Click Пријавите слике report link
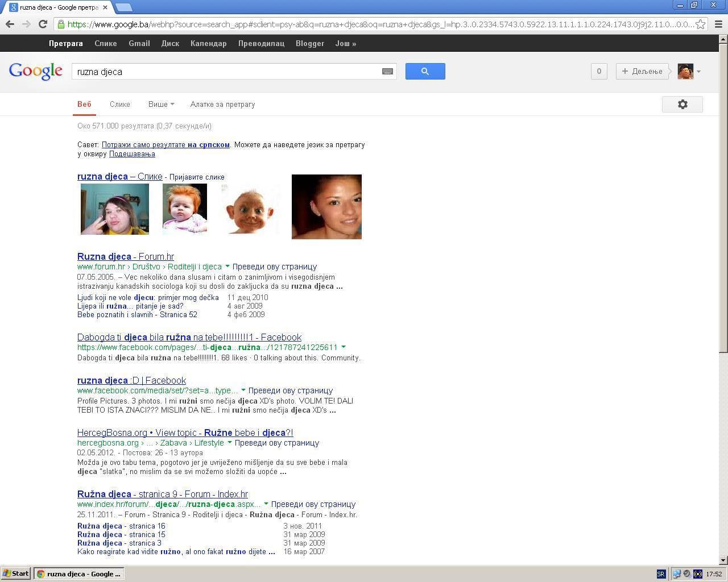This screenshot has height=582, width=728. coord(197,177)
